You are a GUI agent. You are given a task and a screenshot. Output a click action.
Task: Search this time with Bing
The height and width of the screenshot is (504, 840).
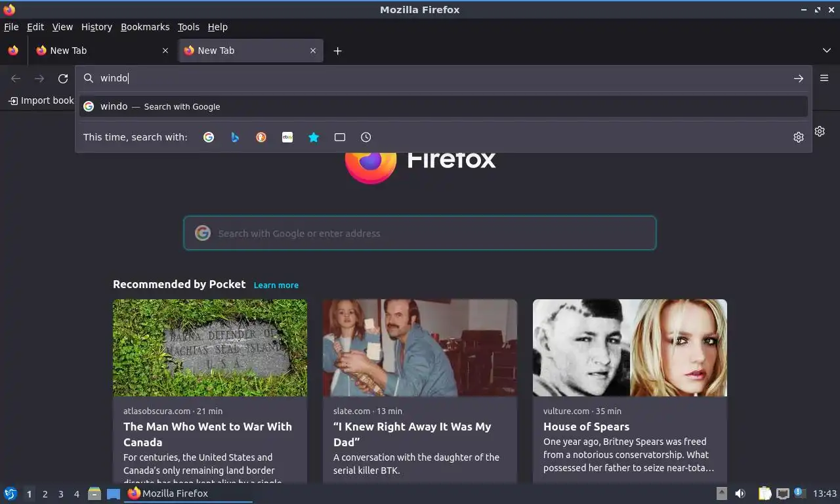tap(235, 137)
